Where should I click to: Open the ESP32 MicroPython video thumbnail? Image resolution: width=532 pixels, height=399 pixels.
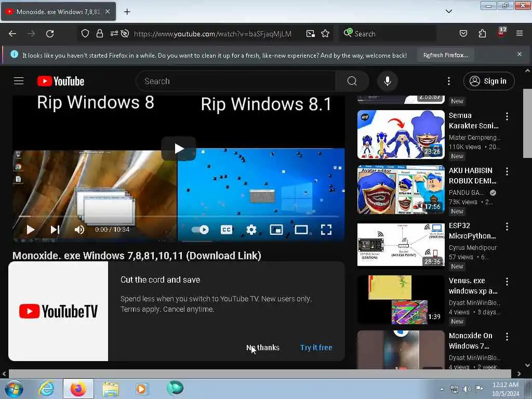pos(401,244)
